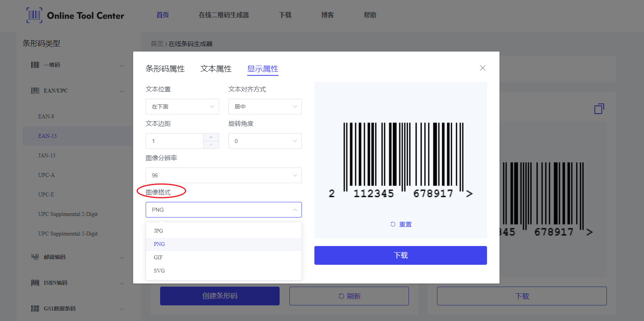Switch to the 条形码属性 tab
644x321 pixels.
165,69
